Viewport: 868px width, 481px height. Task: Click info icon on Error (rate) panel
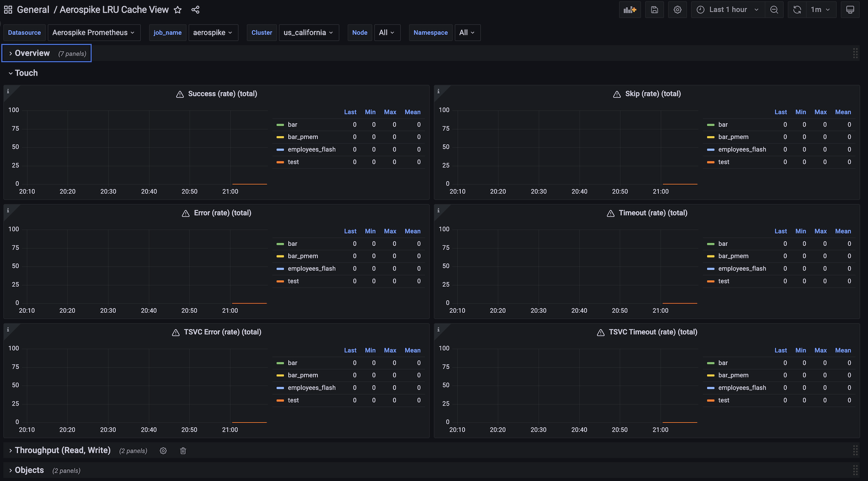pyautogui.click(x=8, y=211)
